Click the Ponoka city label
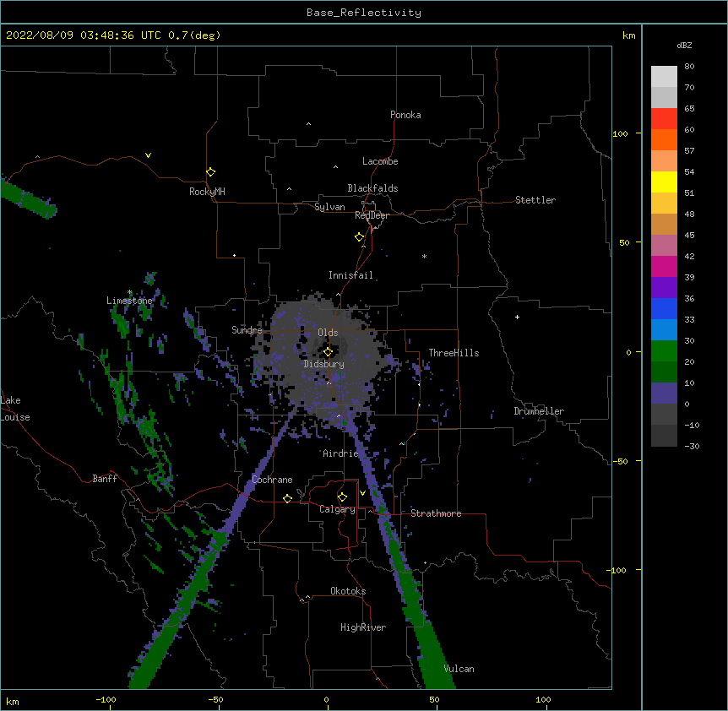This screenshot has width=728, height=711. coord(405,115)
